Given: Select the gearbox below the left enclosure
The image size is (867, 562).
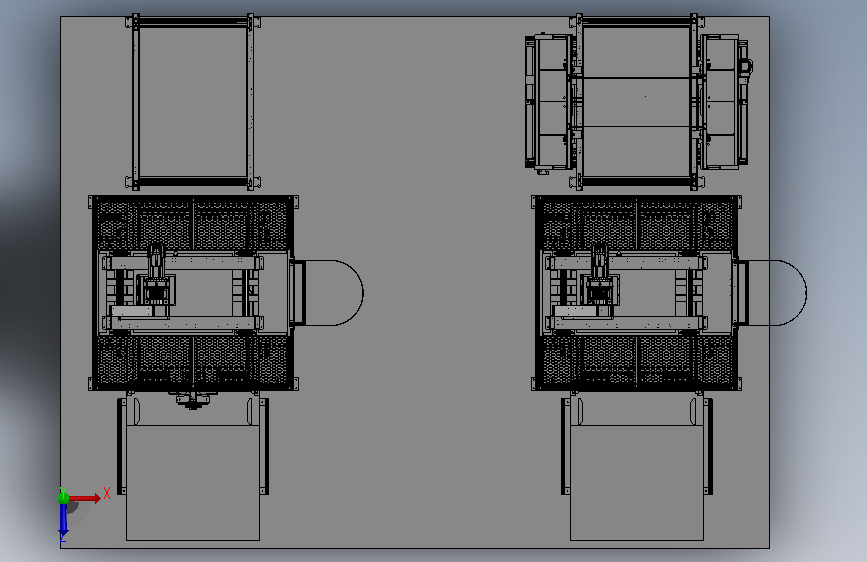Looking at the screenshot, I should [192, 400].
